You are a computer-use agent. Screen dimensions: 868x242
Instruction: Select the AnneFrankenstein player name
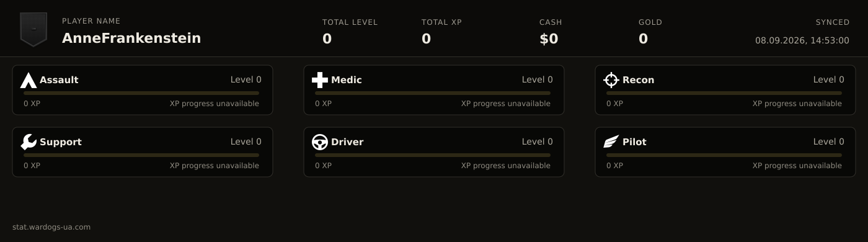click(131, 38)
